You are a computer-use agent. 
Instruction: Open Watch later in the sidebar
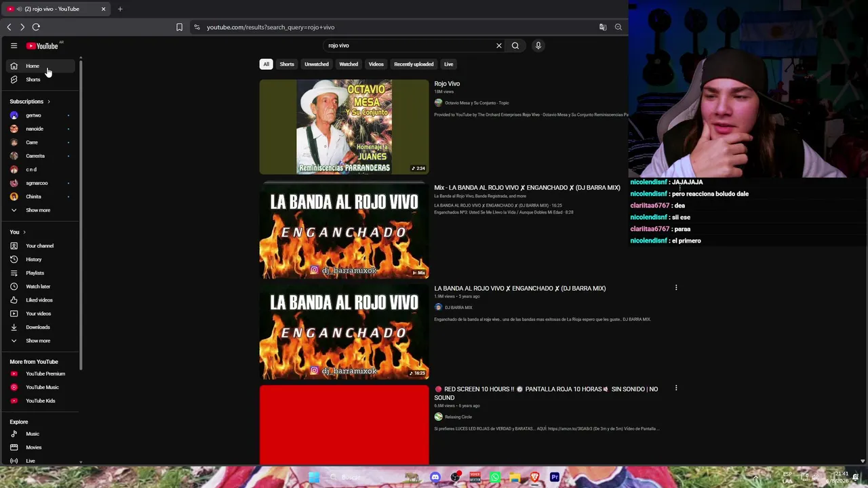41,287
